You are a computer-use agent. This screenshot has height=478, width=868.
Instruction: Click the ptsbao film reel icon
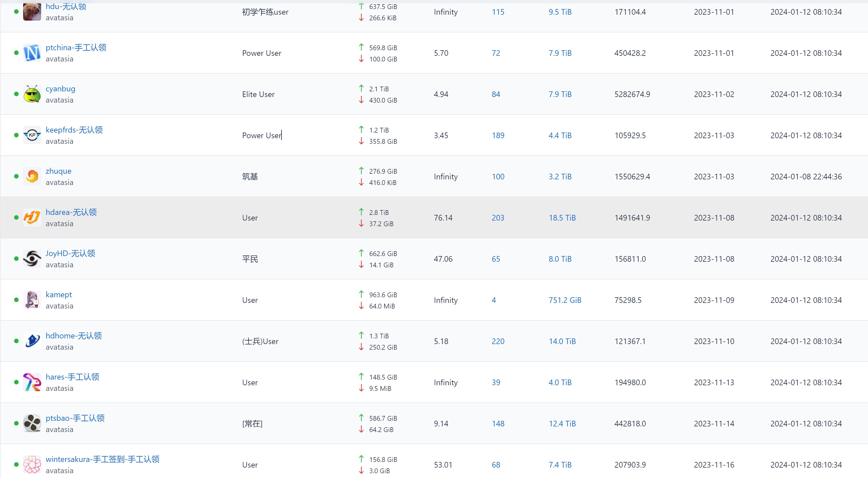coord(32,423)
